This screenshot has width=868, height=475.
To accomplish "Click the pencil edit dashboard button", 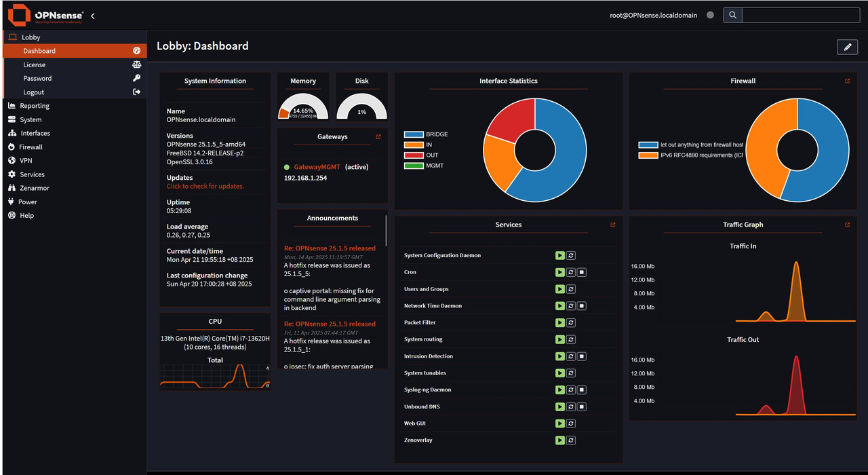I will [847, 46].
